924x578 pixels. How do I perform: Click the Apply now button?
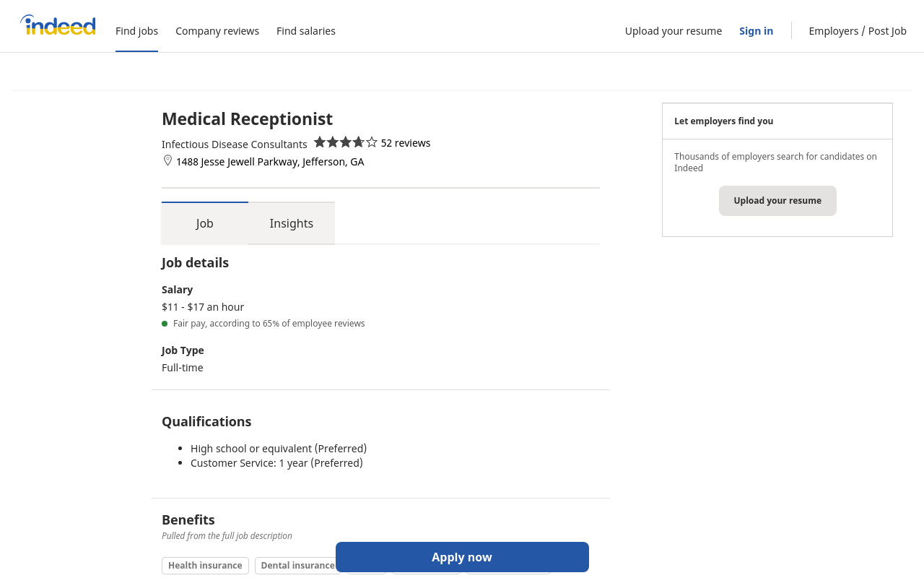(462, 557)
